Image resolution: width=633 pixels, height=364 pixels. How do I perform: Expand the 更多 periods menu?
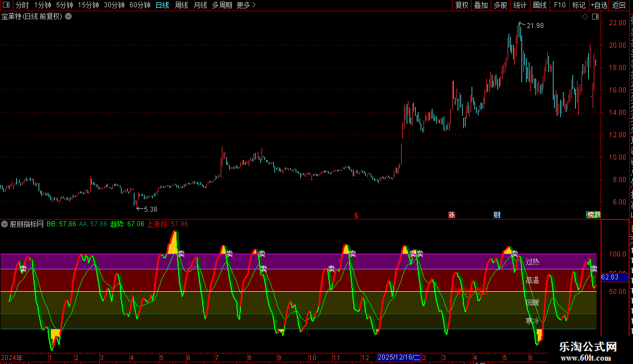[246, 5]
